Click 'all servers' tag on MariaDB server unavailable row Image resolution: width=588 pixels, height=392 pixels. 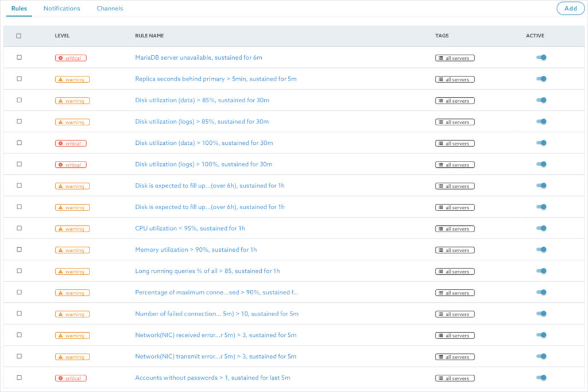454,58
